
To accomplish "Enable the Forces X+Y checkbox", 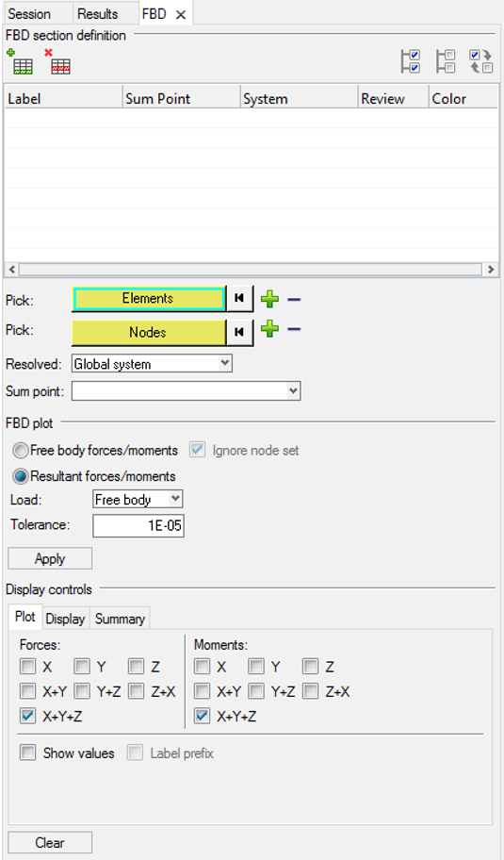I will point(27,691).
